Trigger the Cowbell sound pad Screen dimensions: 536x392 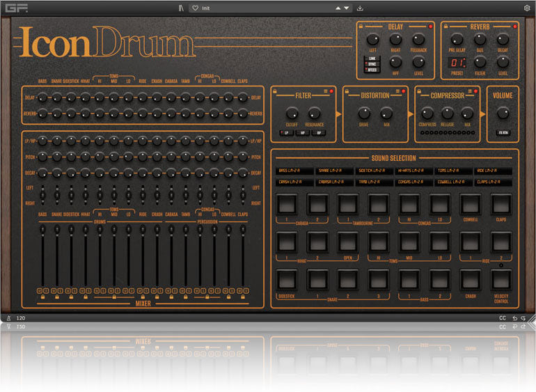click(x=471, y=204)
